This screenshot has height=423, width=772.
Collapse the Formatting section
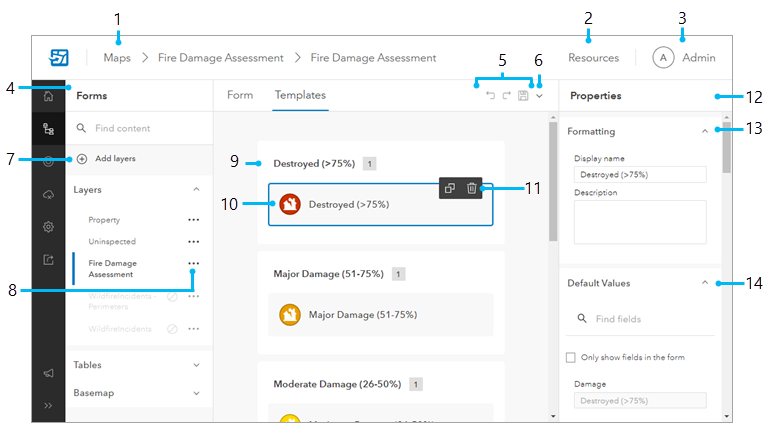tap(705, 131)
